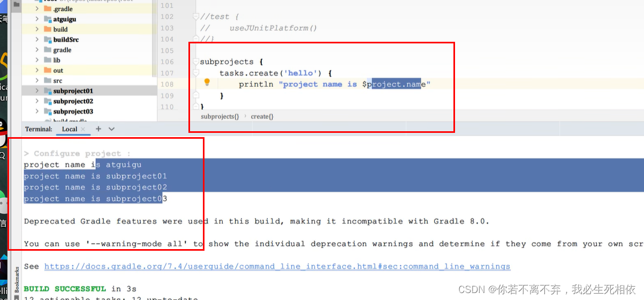
Task: Select subproject03 in the project tree
Action: (x=73, y=111)
